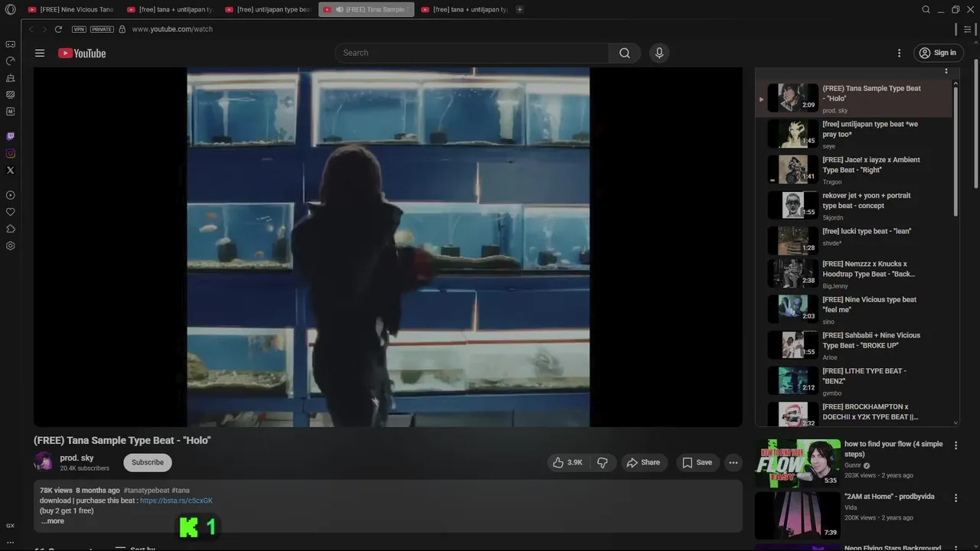
Task: Go to YouTube home via logo
Action: point(82,53)
